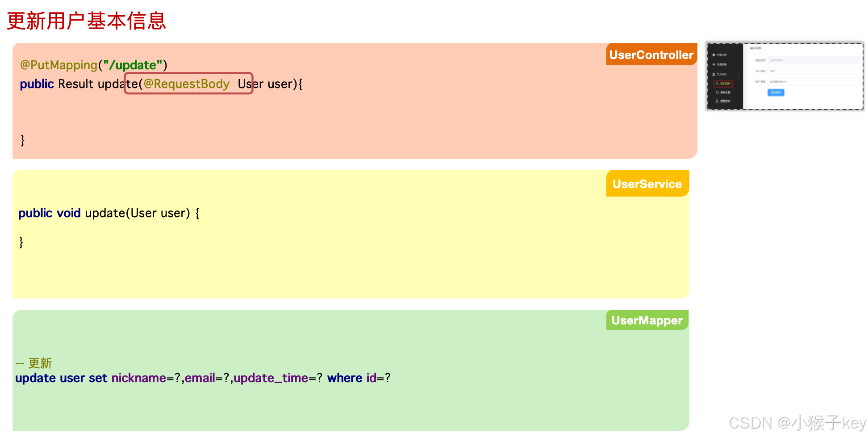Click the 更新用户基本信息 heading
This screenshot has height=437, width=868.
(87, 21)
